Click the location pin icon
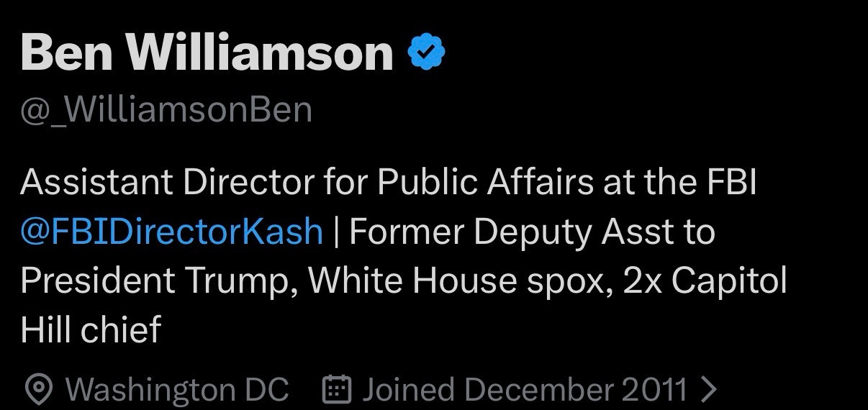Viewport: 868px width, 410px height. point(37,390)
